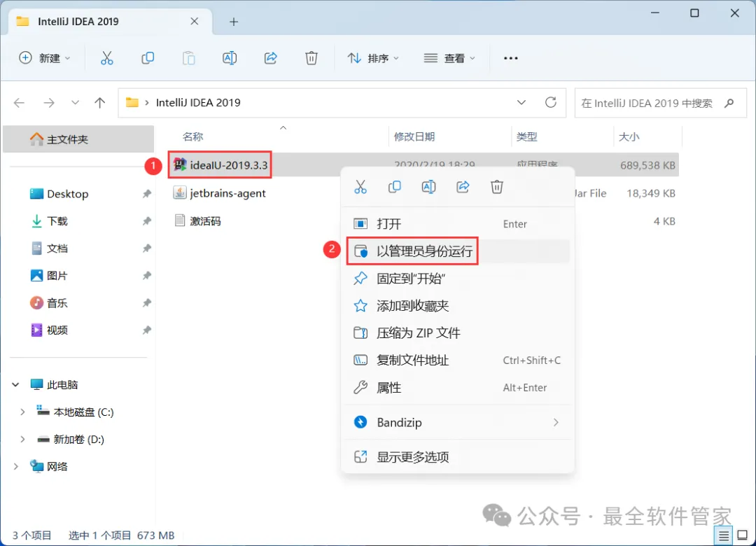Click the Share icon in the top toolbar

(270, 58)
